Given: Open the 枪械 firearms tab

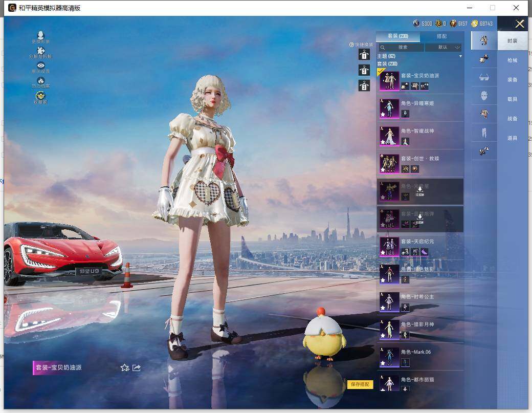Looking at the screenshot, I should [512, 60].
